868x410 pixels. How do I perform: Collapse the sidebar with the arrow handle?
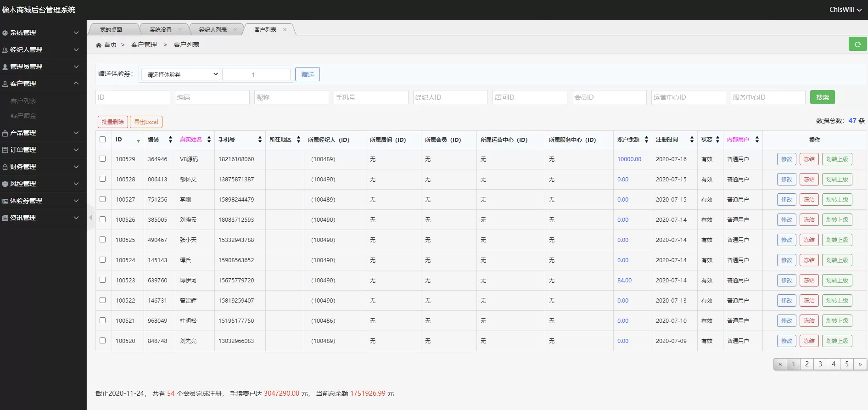90,217
